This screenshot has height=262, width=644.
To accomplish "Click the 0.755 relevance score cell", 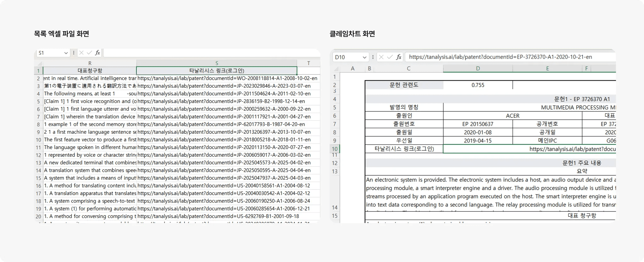I will click(478, 85).
